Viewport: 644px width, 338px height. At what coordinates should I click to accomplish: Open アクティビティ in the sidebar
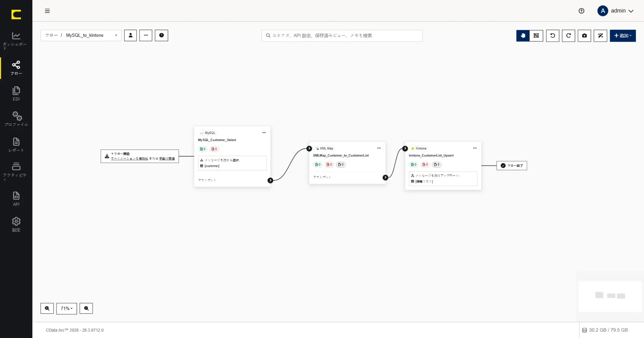pos(16,171)
